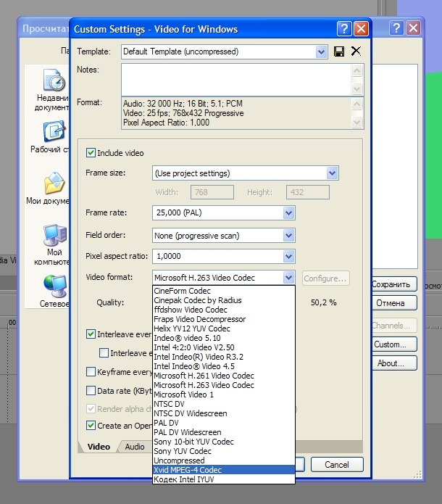442x504 pixels.
Task: Open the Template dropdown
Action: [x=321, y=51]
